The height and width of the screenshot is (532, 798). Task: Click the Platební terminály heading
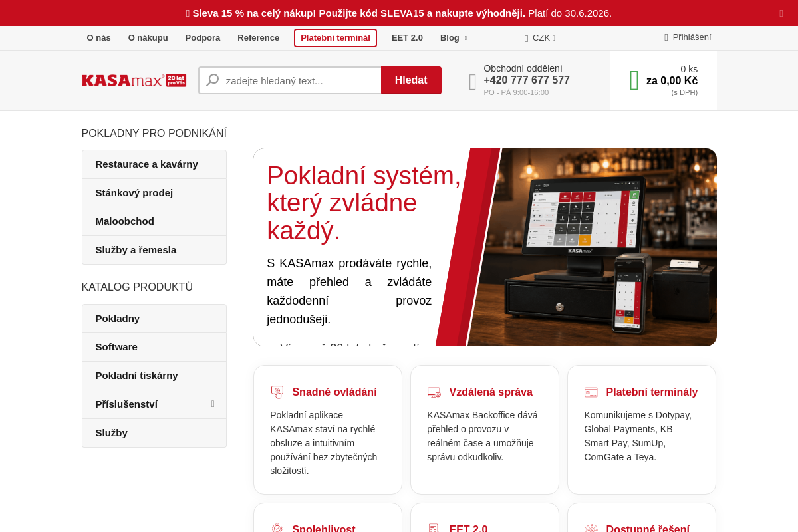coord(652,392)
